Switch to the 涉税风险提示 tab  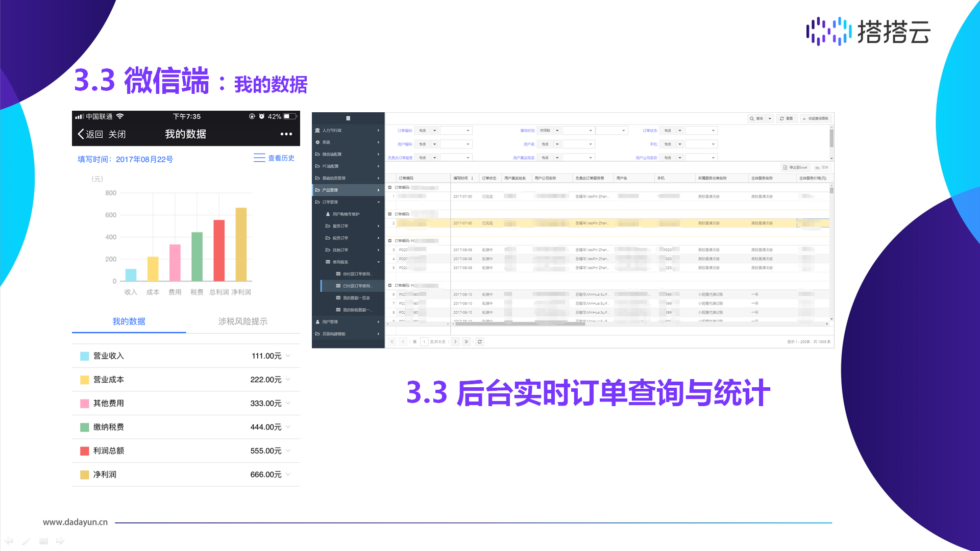pyautogui.click(x=243, y=321)
